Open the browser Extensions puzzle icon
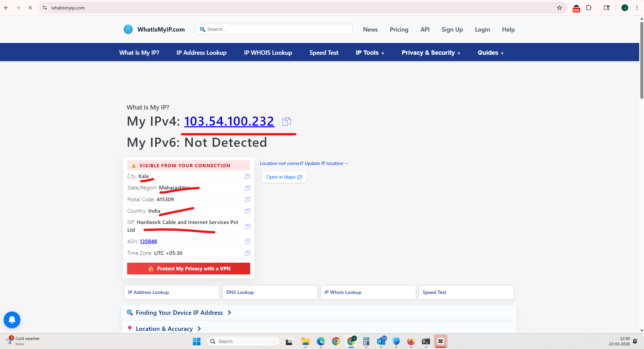644x349 pixels. pos(589,8)
